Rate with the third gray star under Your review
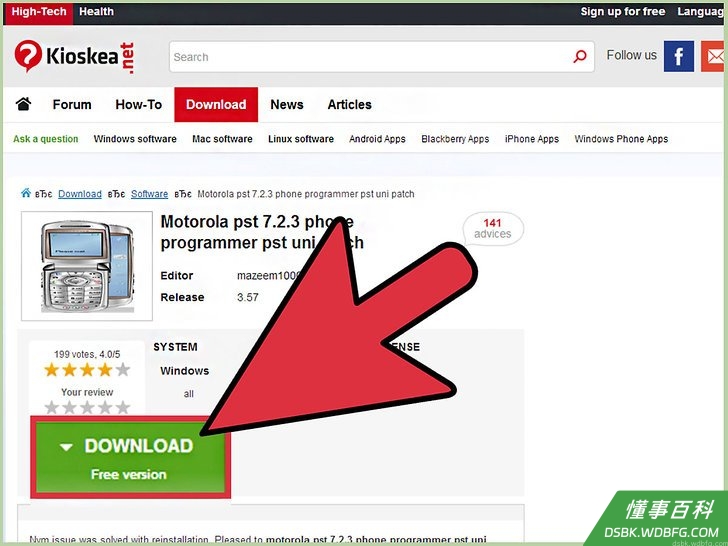 (87, 408)
